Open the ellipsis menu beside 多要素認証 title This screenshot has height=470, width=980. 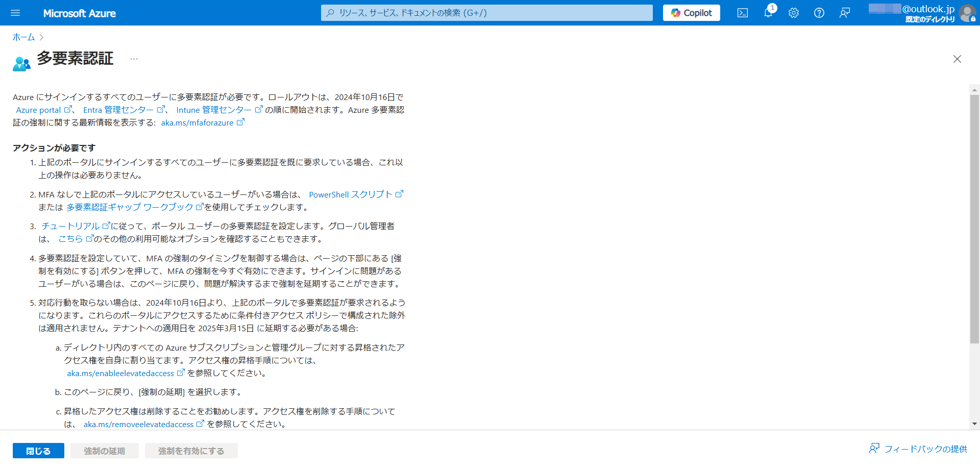point(134,59)
